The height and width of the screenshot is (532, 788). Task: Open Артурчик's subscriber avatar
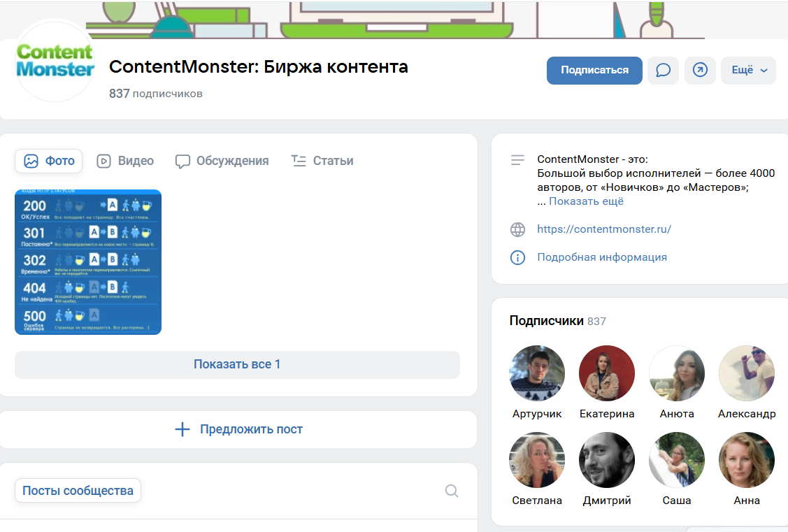tap(537, 373)
